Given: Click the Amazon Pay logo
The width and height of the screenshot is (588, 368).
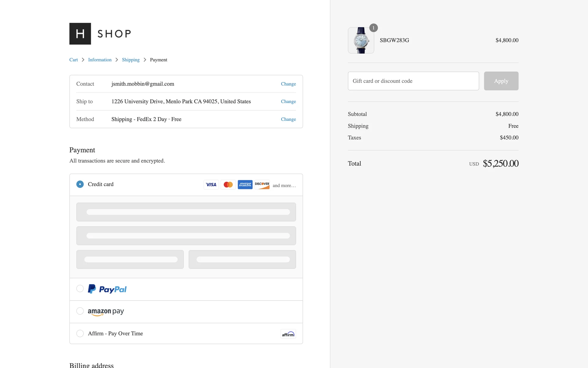Looking at the screenshot, I should click(106, 312).
